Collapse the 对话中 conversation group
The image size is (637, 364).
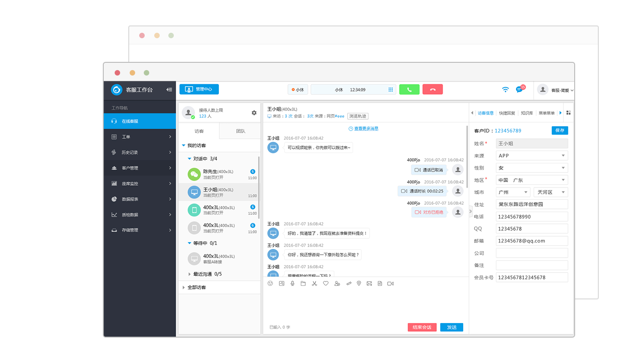coord(190,159)
